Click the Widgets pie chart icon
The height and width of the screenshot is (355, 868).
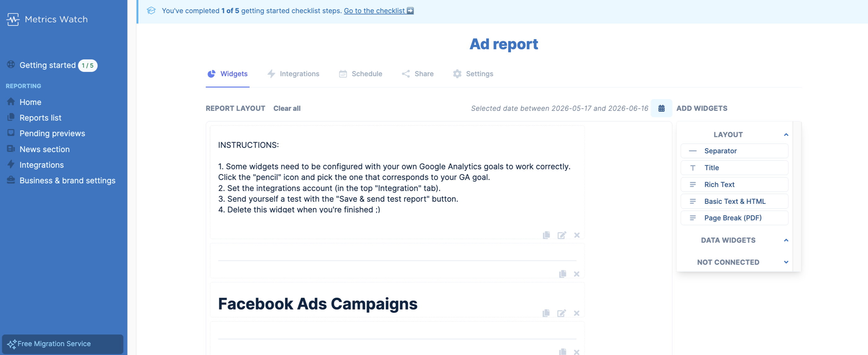click(211, 74)
